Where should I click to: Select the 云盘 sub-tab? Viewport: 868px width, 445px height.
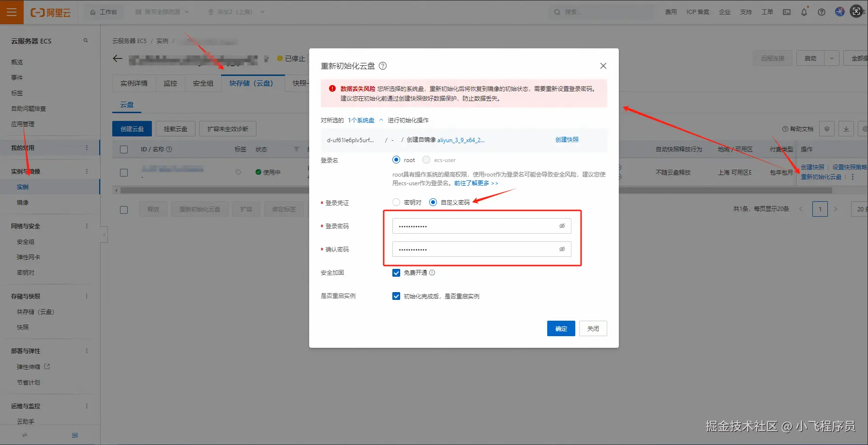coord(127,104)
